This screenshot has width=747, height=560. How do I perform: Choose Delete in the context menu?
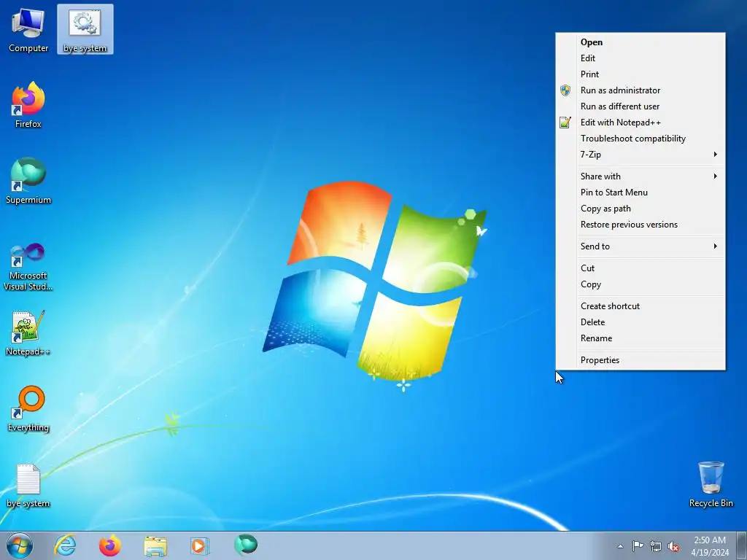tap(640, 322)
